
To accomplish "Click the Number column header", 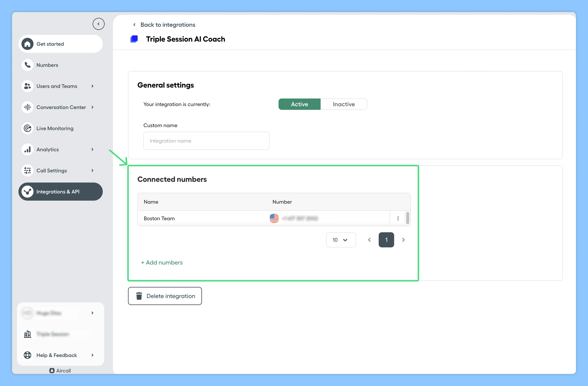I will (282, 202).
